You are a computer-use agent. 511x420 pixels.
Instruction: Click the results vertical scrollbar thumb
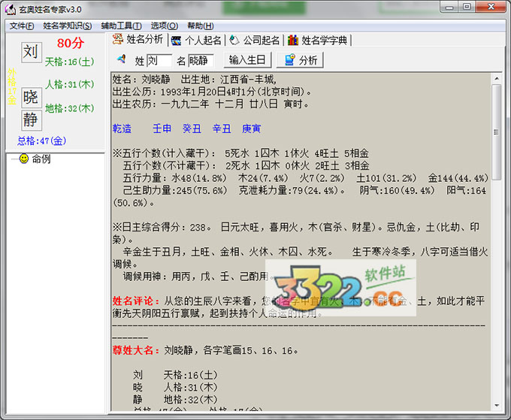(496, 132)
